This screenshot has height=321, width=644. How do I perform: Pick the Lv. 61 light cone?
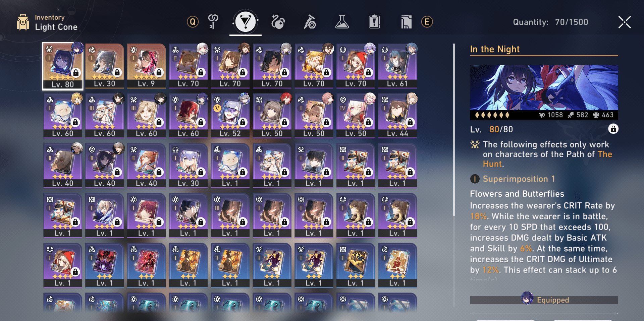(x=397, y=66)
